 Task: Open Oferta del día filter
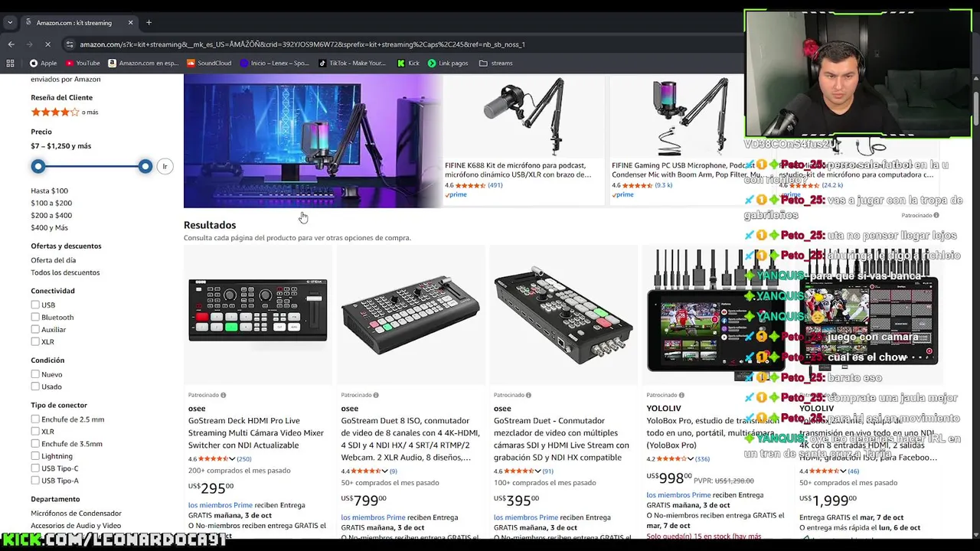click(54, 260)
